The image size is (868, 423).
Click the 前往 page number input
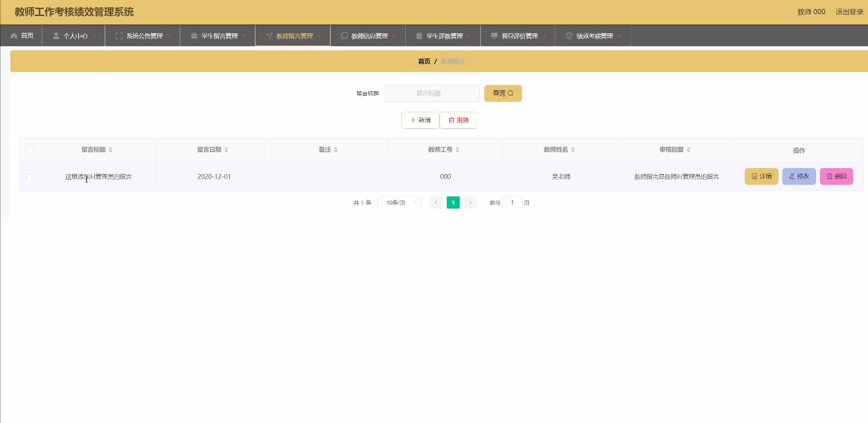point(512,203)
